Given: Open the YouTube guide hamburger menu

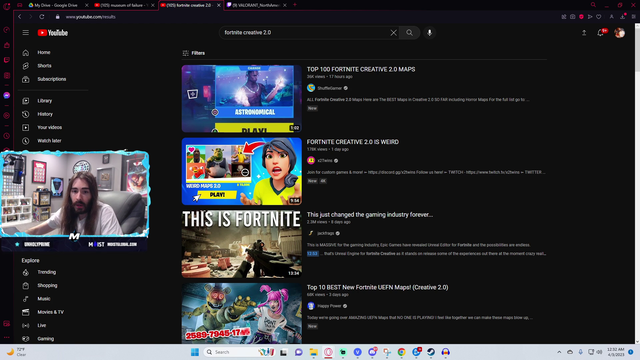Looking at the screenshot, I should tap(26, 33).
